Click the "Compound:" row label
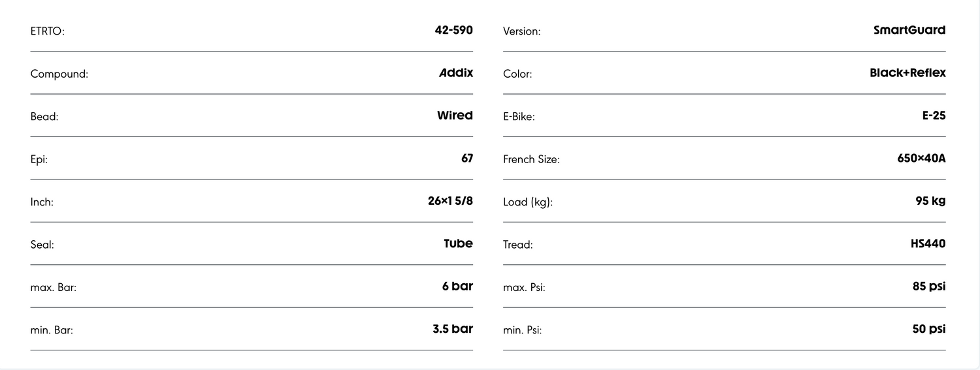 tap(59, 74)
